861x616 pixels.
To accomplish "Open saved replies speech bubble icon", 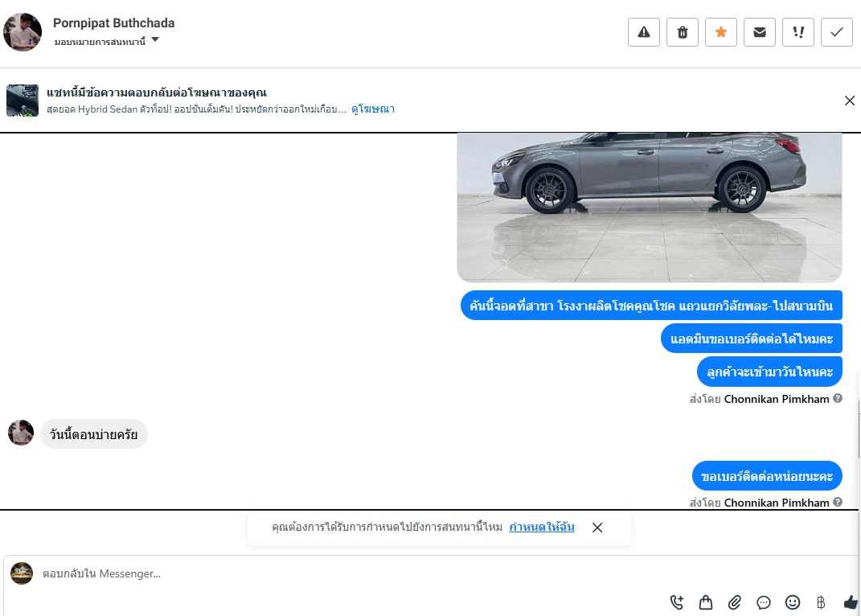I will pos(763,602).
